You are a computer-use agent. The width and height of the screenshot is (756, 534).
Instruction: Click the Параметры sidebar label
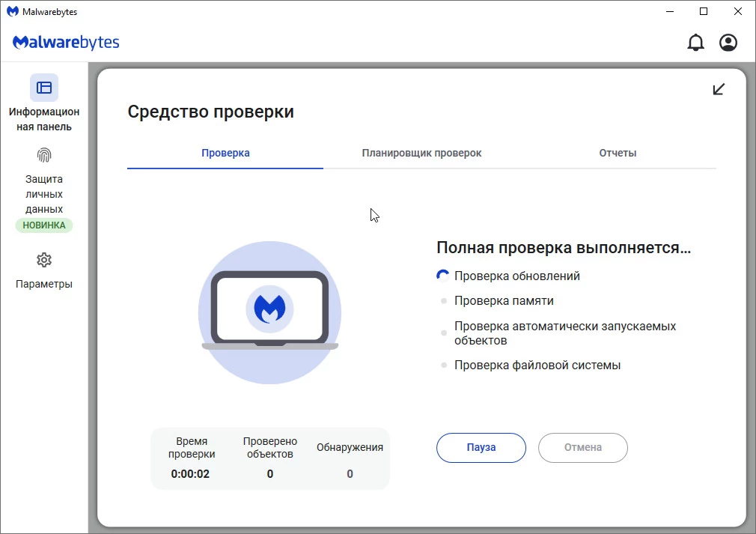[44, 284]
